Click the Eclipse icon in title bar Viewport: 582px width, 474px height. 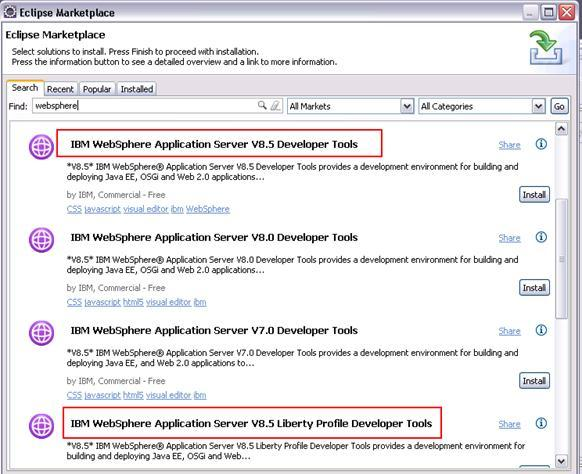tap(10, 12)
